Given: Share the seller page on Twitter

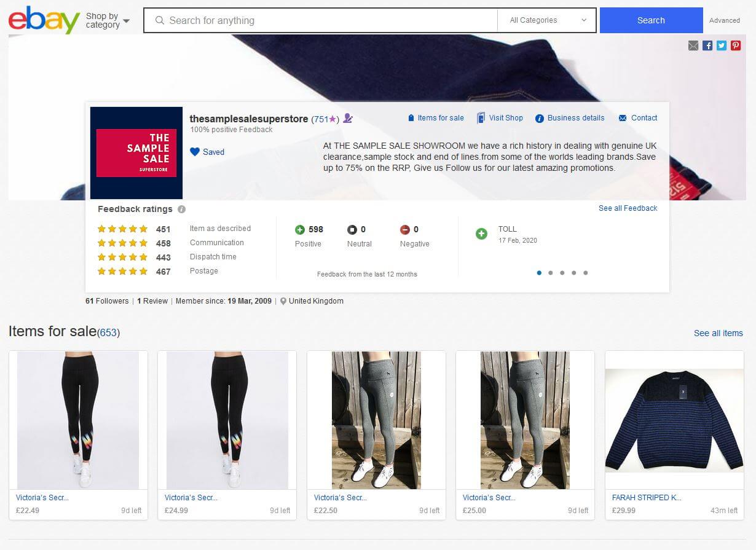Looking at the screenshot, I should [x=722, y=45].
